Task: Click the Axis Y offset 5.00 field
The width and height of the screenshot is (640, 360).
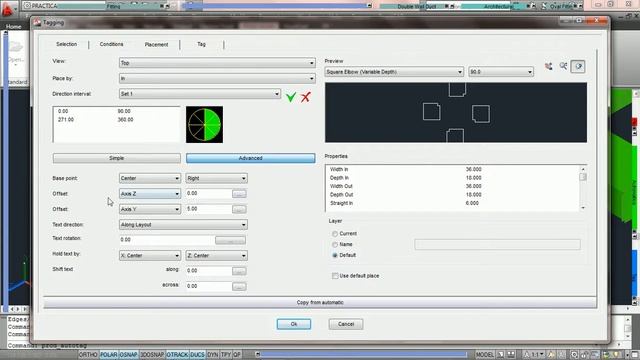Action: (209, 209)
